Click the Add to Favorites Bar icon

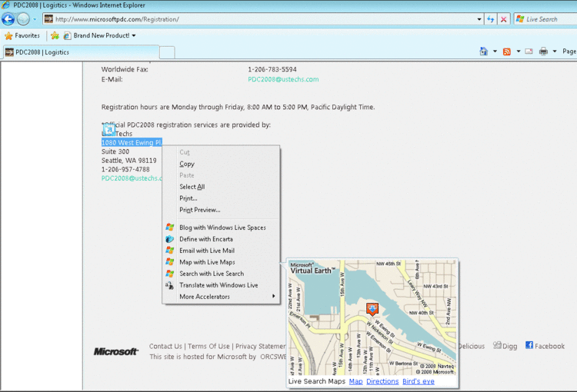click(55, 35)
